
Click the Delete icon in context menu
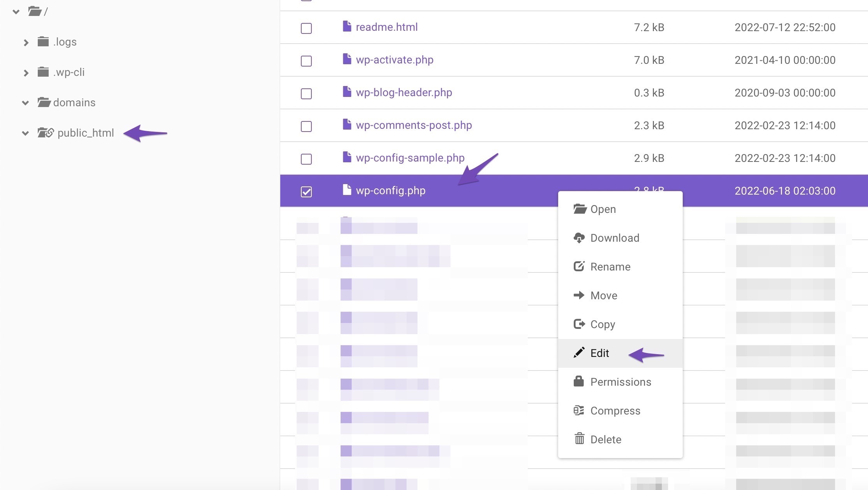click(x=579, y=439)
